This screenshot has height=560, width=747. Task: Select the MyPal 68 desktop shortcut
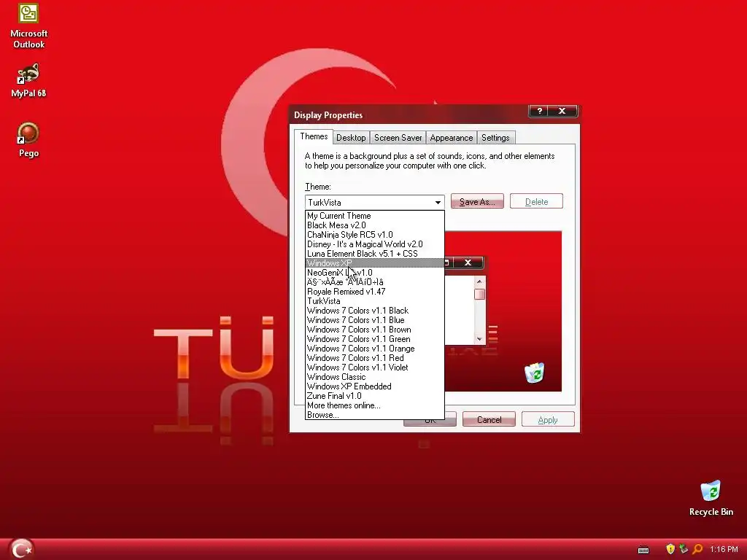click(28, 80)
